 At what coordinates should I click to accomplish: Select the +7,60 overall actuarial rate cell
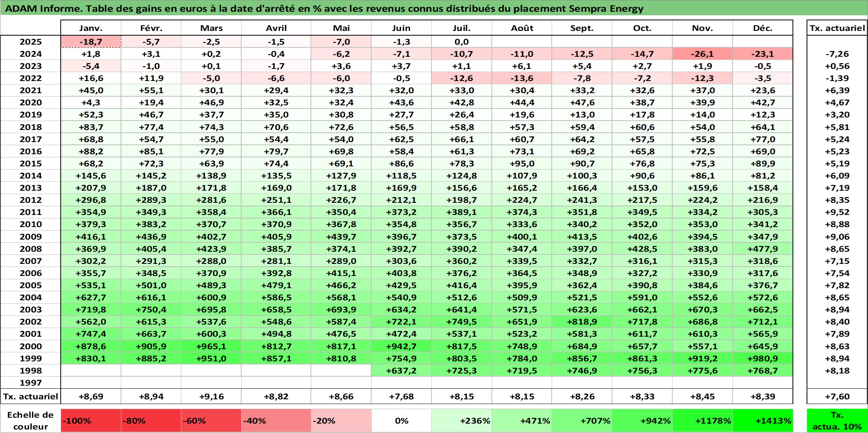[x=837, y=396]
